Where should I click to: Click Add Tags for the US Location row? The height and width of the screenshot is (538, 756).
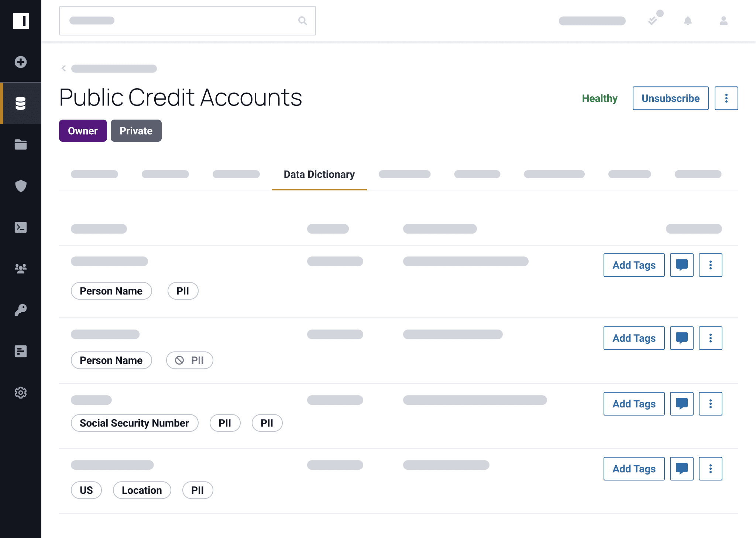[x=634, y=469]
